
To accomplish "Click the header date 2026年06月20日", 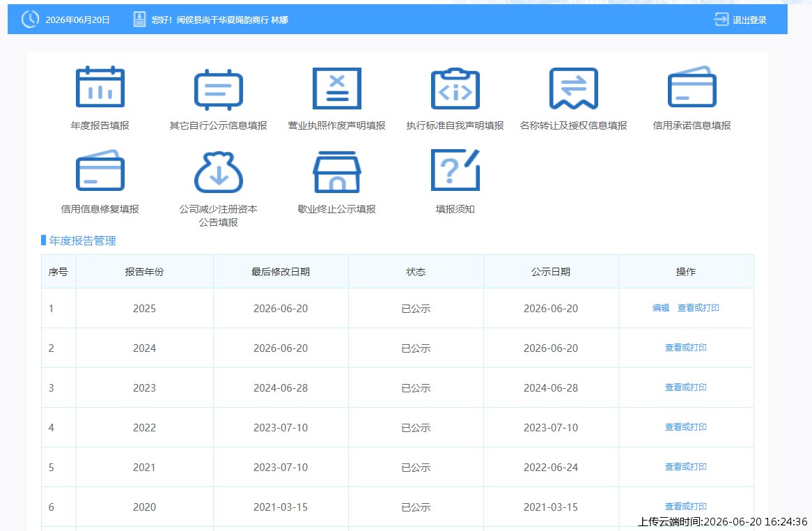I will 78,20.
